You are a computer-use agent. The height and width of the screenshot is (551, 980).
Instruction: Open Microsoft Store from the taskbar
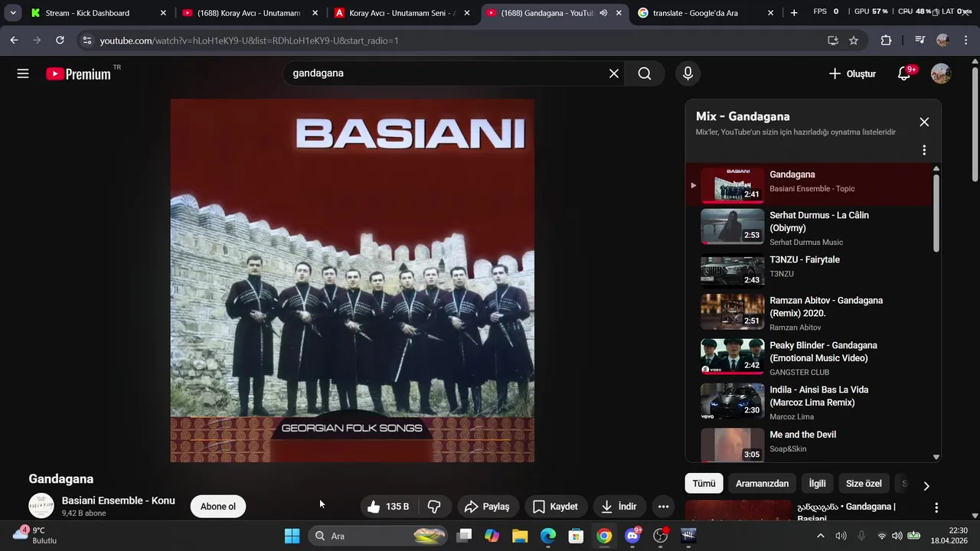point(576,536)
